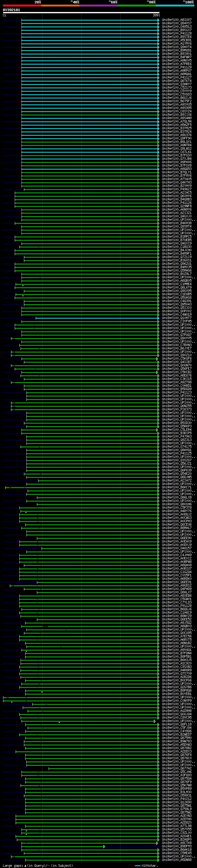Select the UniRef100_A8MQA1 label
197x868 pixels.
[x=177, y=74]
